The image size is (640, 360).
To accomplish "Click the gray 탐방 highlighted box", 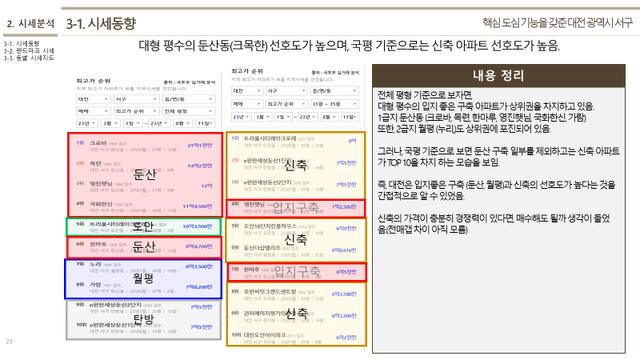I will tap(144, 320).
